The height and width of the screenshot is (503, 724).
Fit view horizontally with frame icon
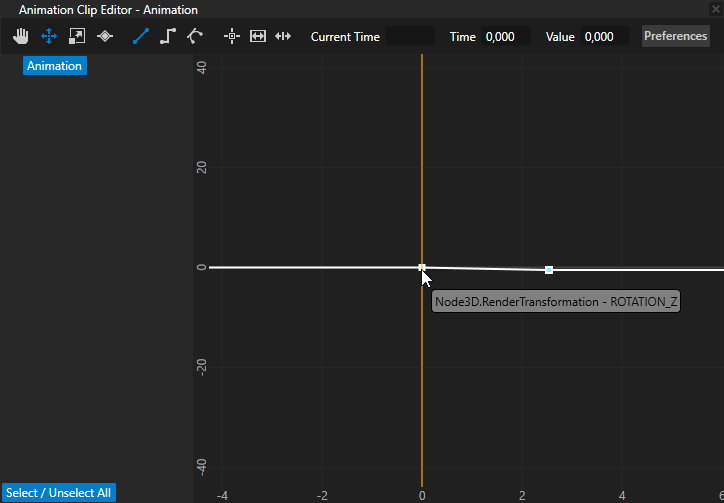[258, 36]
